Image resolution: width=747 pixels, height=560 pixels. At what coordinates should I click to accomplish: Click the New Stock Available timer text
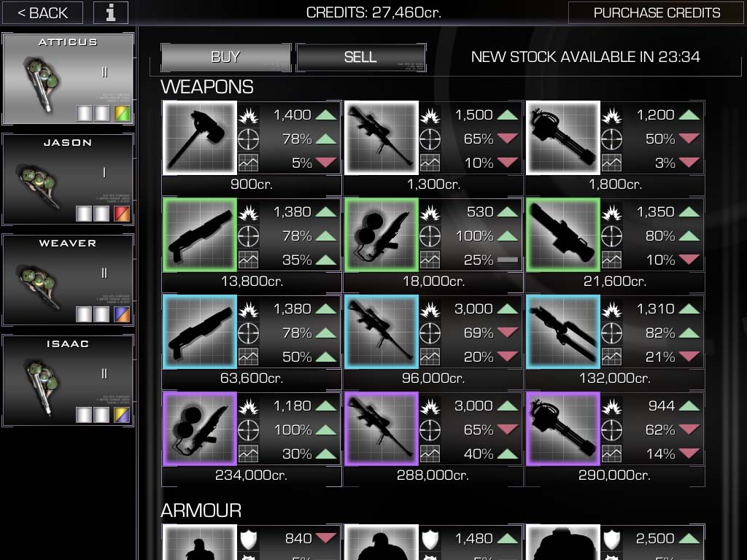pyautogui.click(x=586, y=57)
